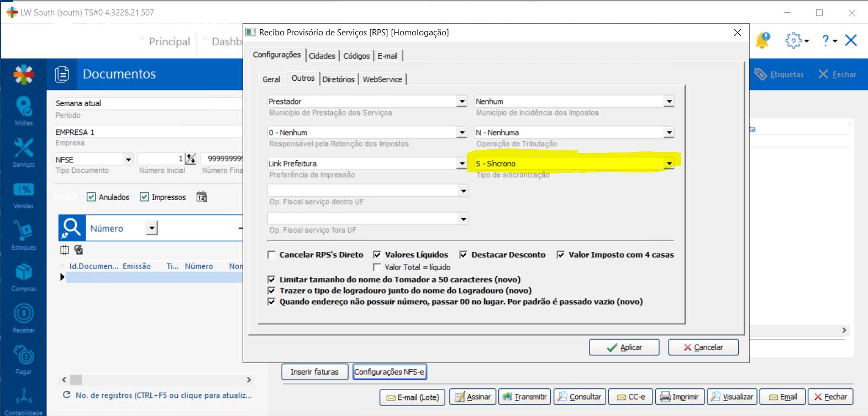The height and width of the screenshot is (416, 868).
Task: Open the Serviços tools icon
Action: coord(24,148)
